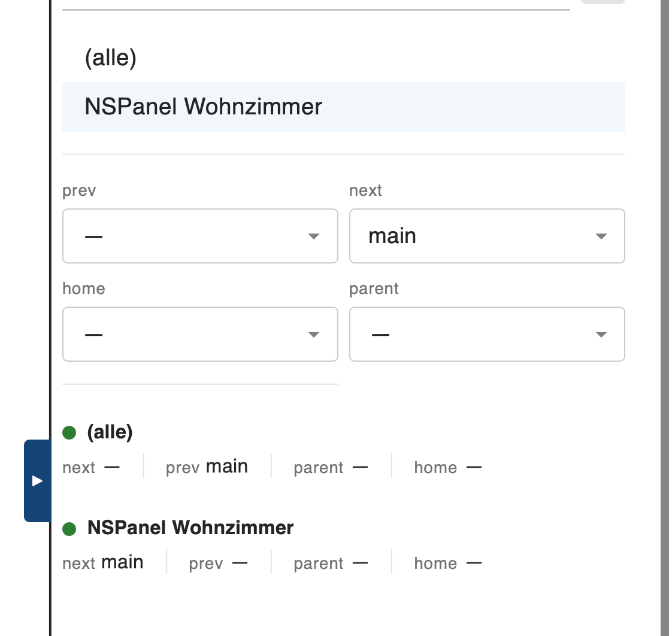The height and width of the screenshot is (636, 672).
Task: Open the prev dropdown
Action: tap(200, 236)
